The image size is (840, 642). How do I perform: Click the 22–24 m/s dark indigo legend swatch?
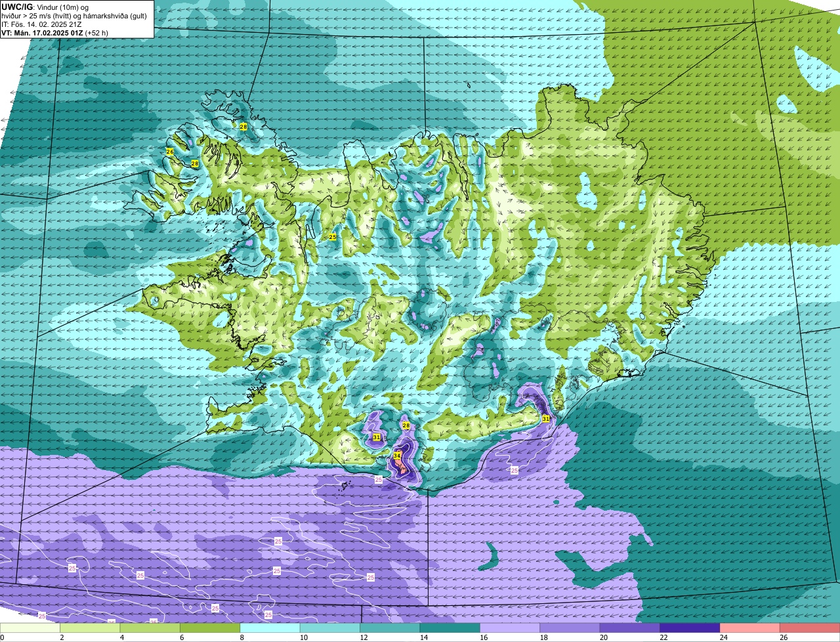(690, 628)
